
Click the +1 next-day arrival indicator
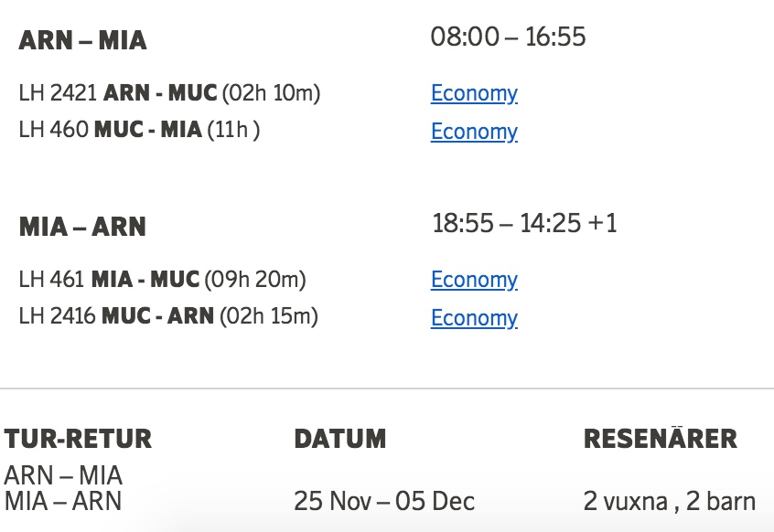[x=601, y=224]
